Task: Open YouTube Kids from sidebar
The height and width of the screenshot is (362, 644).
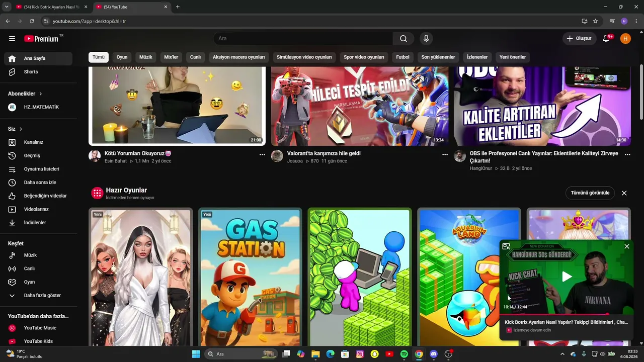Action: (38, 341)
